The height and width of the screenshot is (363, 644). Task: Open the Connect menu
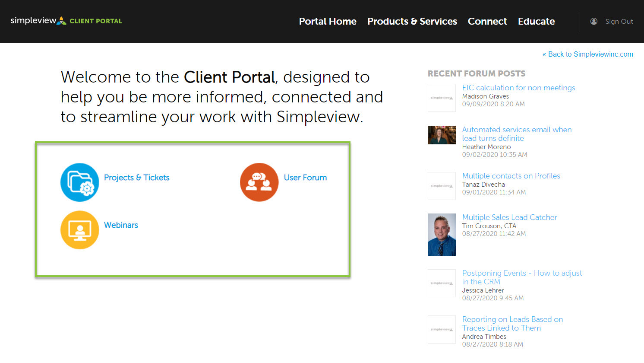pos(487,21)
